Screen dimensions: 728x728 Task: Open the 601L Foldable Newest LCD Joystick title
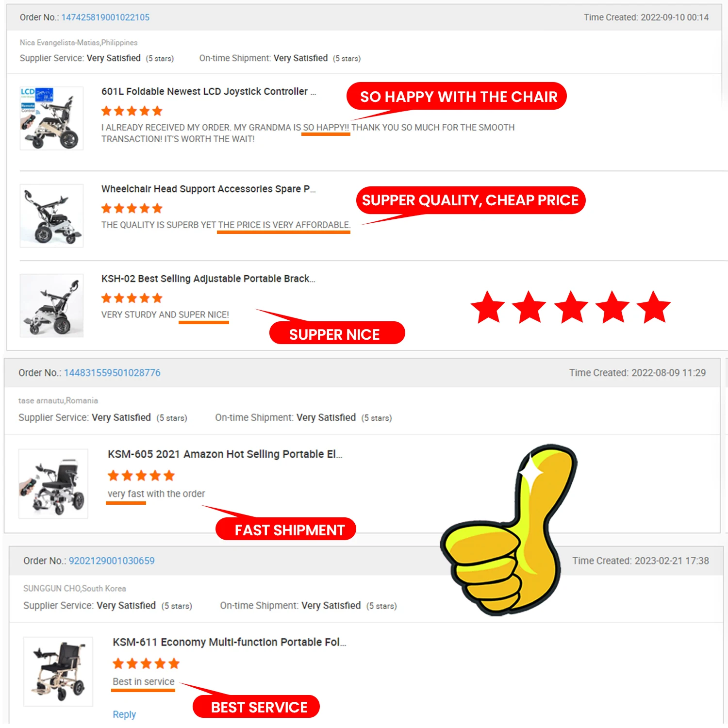(x=209, y=92)
